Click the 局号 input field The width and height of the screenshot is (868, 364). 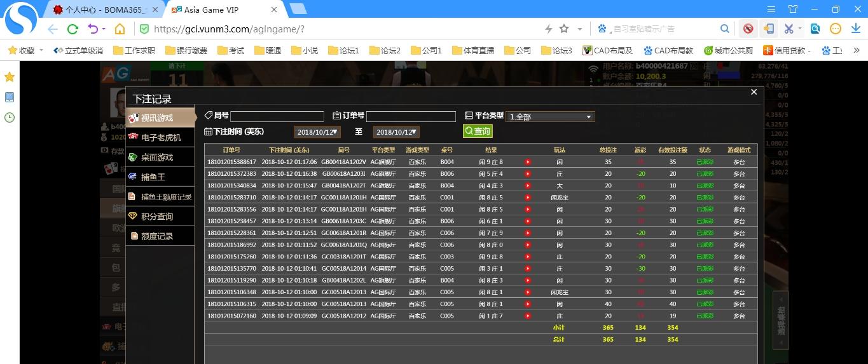point(277,116)
